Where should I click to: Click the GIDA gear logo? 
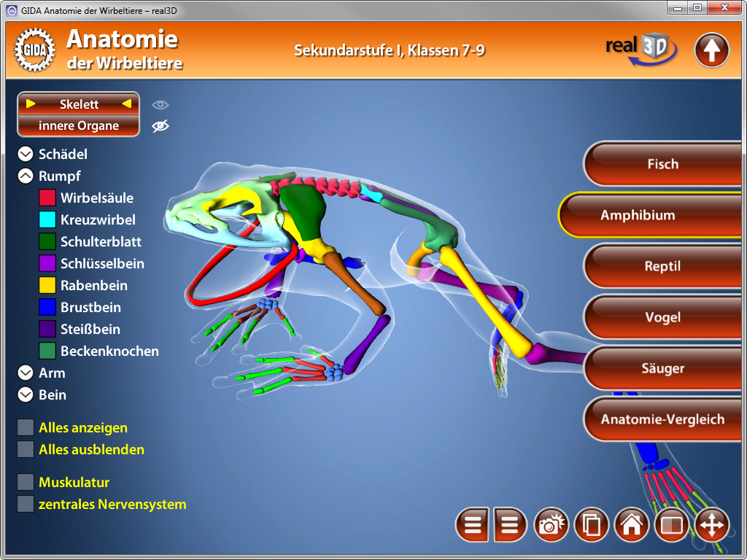[35, 50]
